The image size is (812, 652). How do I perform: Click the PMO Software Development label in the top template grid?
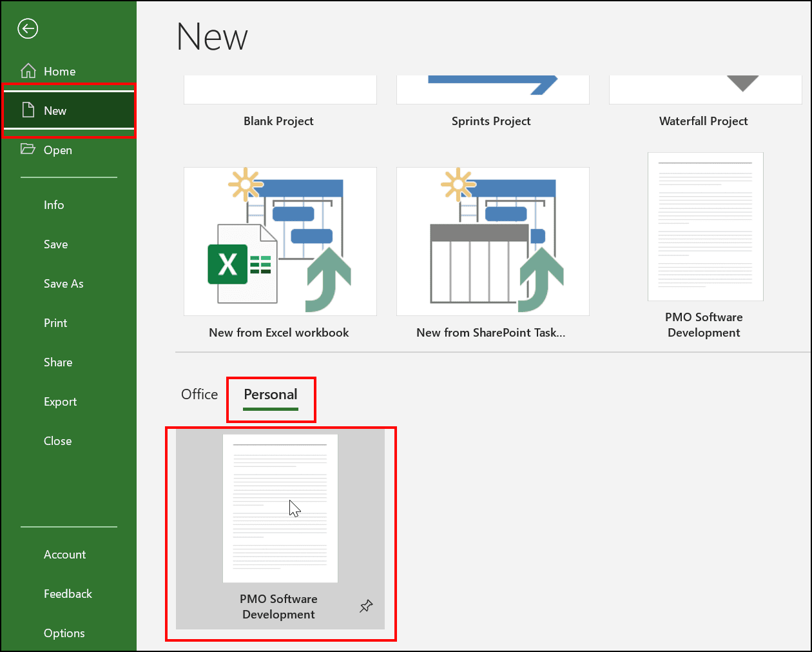point(704,325)
